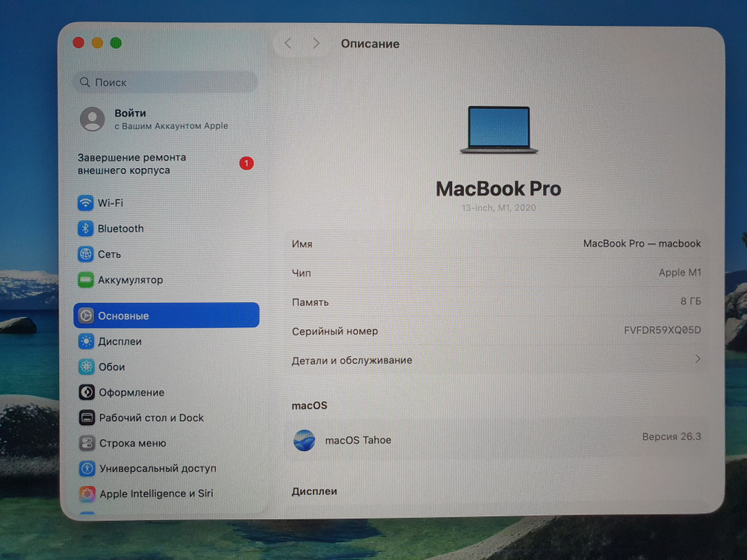
Task: Expand Детали и обслуживание chevron
Action: coord(698,358)
